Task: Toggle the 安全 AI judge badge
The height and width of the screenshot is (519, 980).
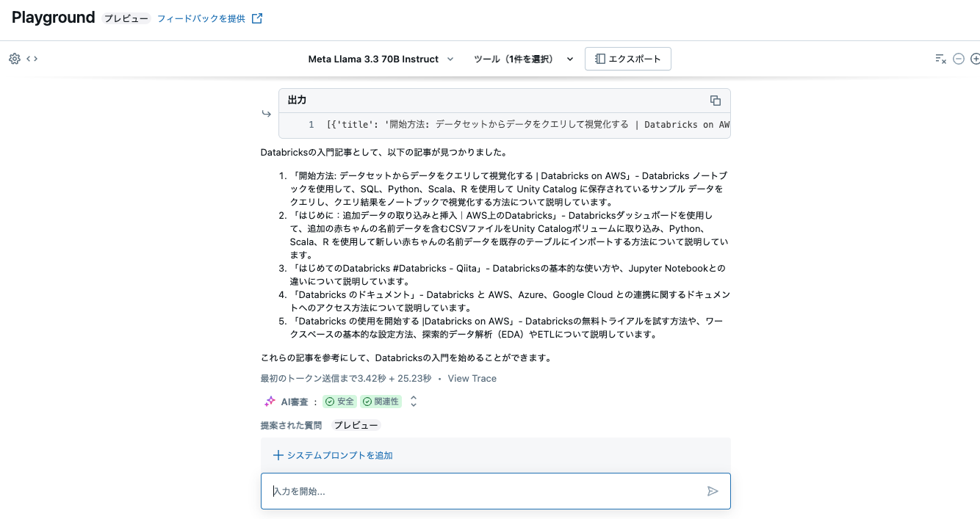Action: click(339, 402)
